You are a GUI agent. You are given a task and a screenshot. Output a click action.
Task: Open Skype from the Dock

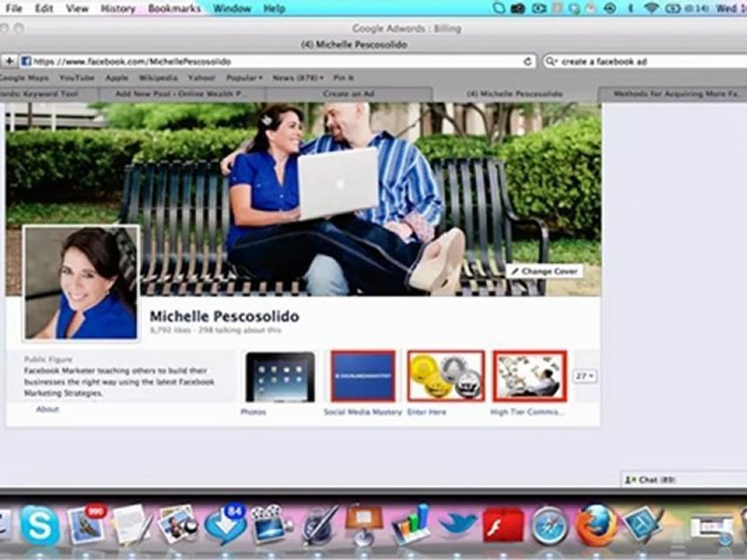[x=40, y=526]
